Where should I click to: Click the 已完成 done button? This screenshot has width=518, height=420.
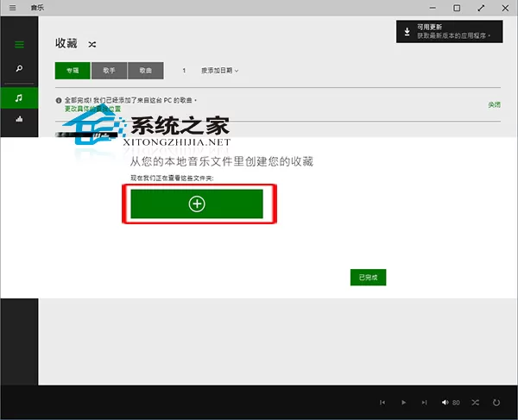(368, 277)
